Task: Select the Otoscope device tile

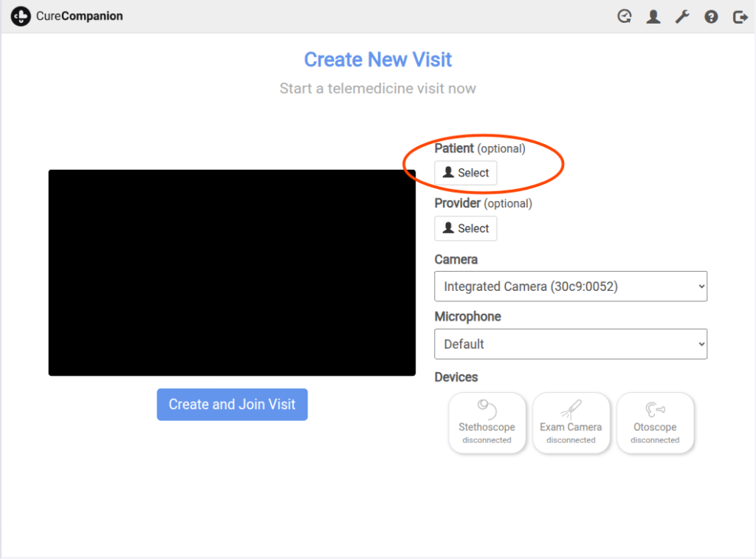Action: [655, 422]
